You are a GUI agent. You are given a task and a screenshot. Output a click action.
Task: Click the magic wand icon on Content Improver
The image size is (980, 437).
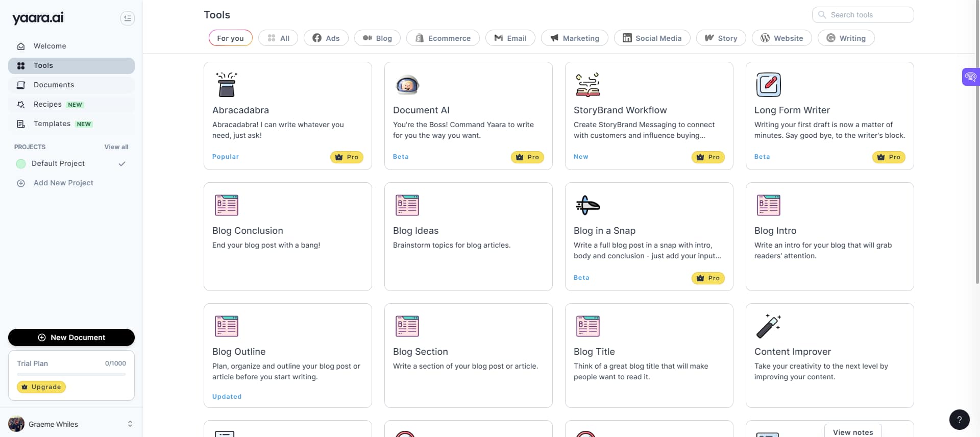[x=769, y=326]
